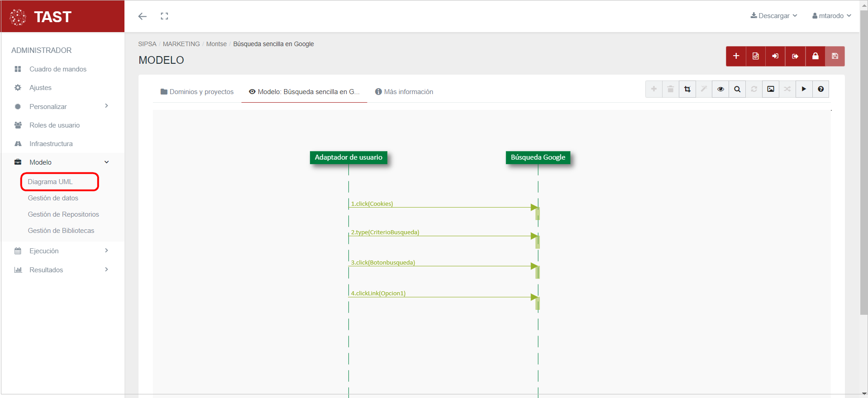Open Diagrama UML in the sidebar
The image size is (868, 398).
[x=50, y=182]
